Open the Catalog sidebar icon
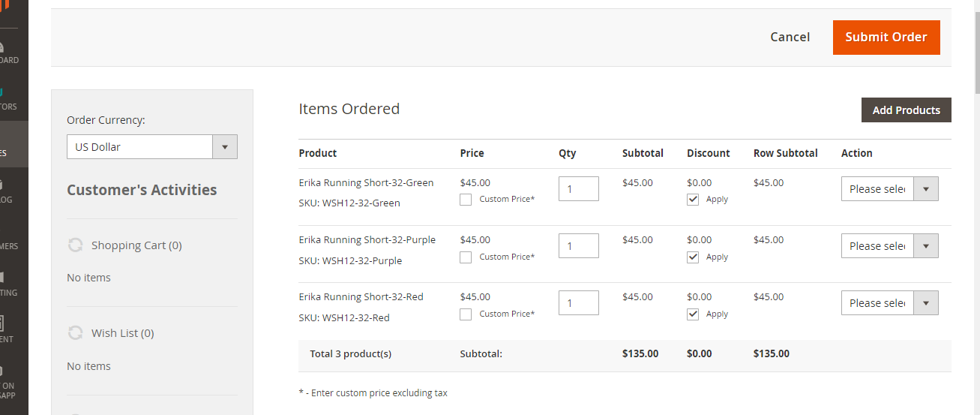This screenshot has height=415, width=980. point(6,191)
